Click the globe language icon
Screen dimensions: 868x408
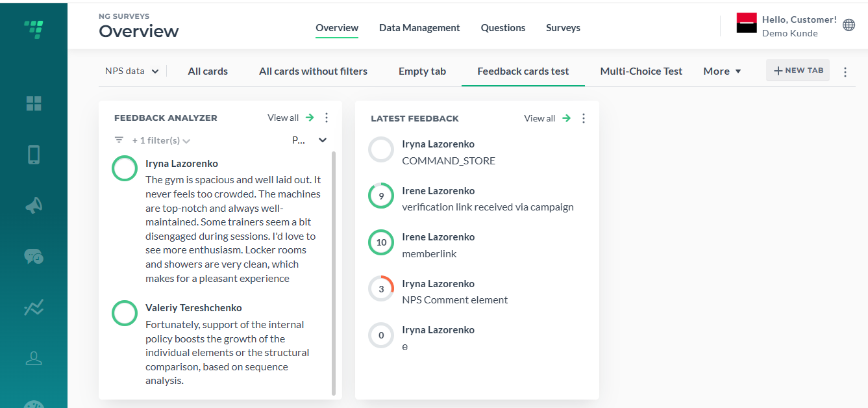point(849,25)
